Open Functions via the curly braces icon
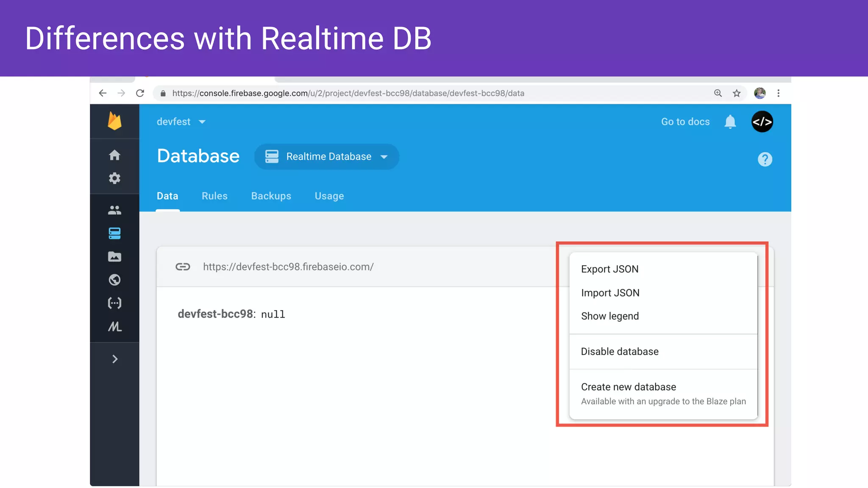Screen dimensions: 868x488 (x=114, y=303)
